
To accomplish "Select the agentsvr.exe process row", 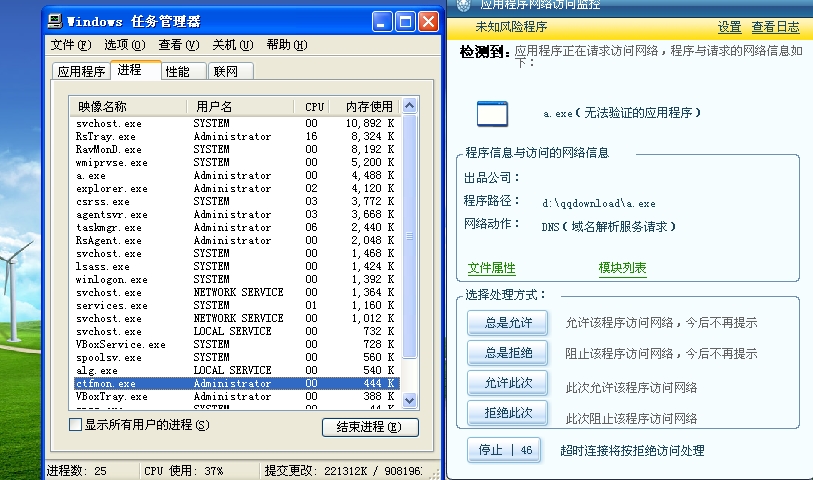I will click(x=236, y=214).
